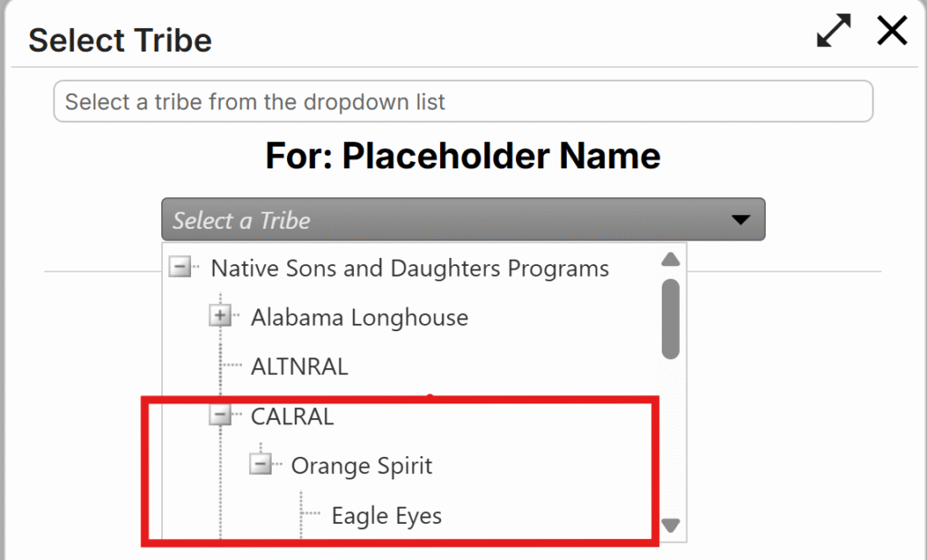Screen dimensions: 927x560
Task: Collapse Native Sons and Daughters Programs node
Action: 180,268
